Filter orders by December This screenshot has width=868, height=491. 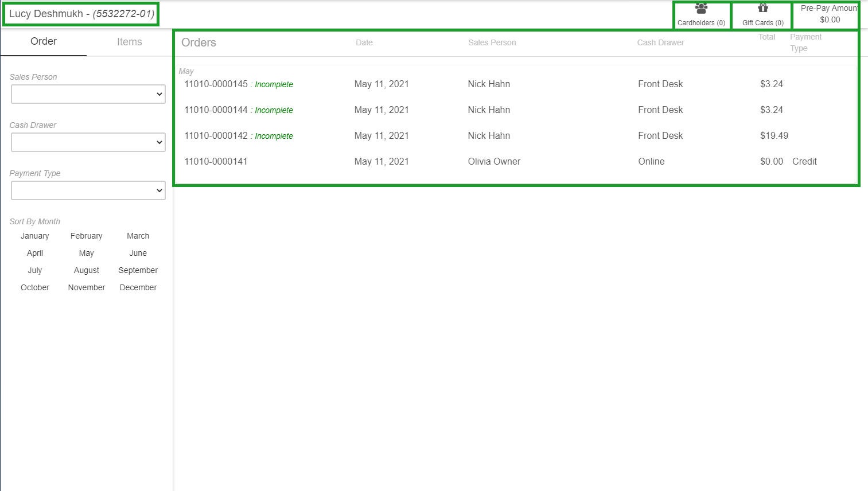click(138, 287)
